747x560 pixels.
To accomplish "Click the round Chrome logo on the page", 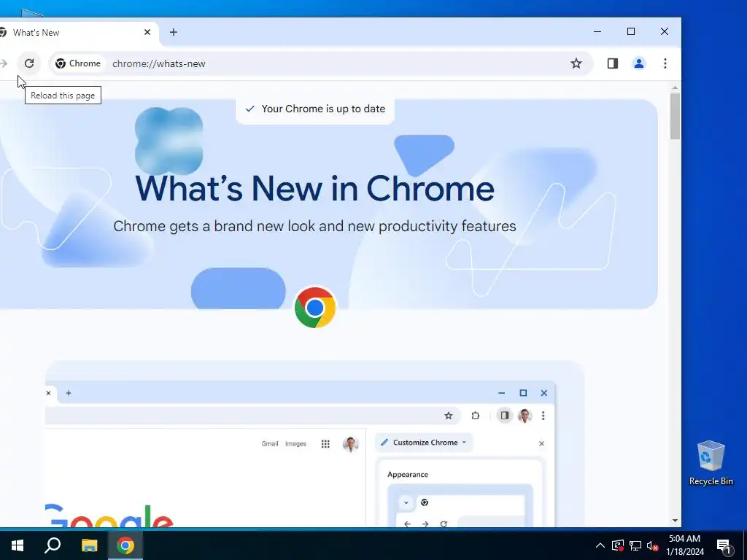I will click(315, 307).
